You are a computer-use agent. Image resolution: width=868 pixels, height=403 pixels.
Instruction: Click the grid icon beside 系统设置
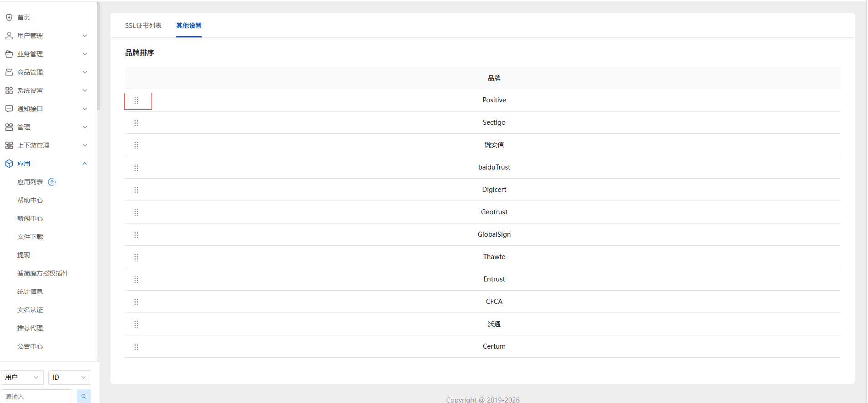coord(9,90)
